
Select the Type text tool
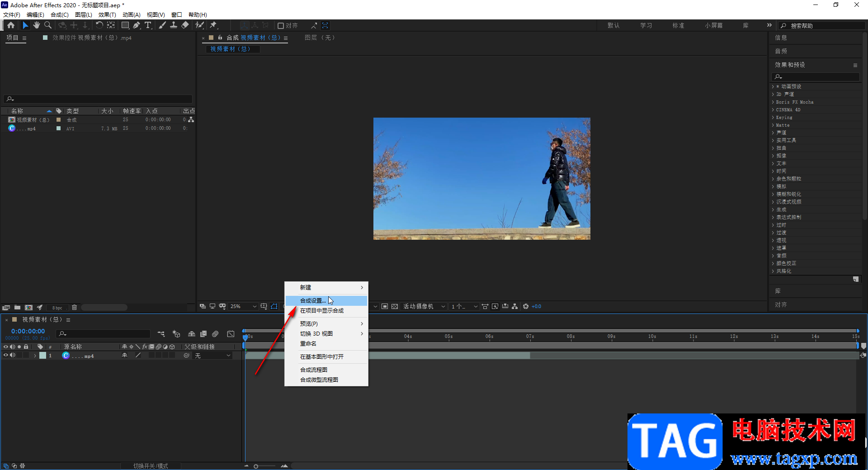[x=148, y=25]
